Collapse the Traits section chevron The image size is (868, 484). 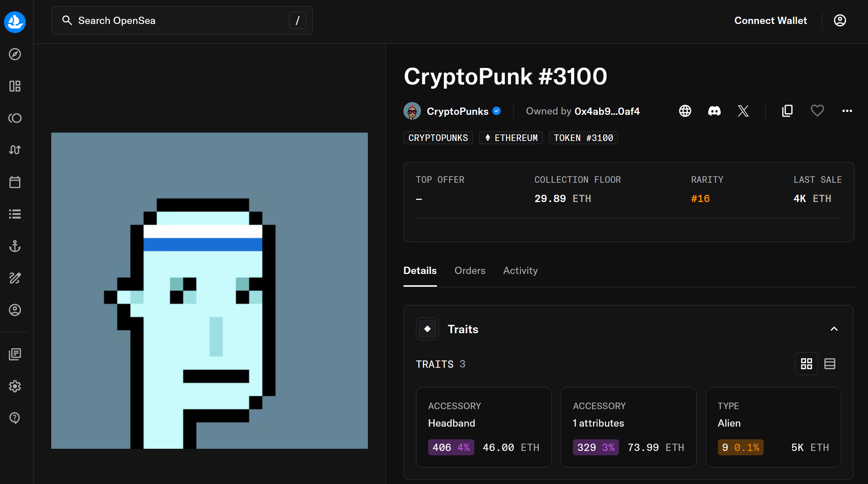click(x=834, y=329)
